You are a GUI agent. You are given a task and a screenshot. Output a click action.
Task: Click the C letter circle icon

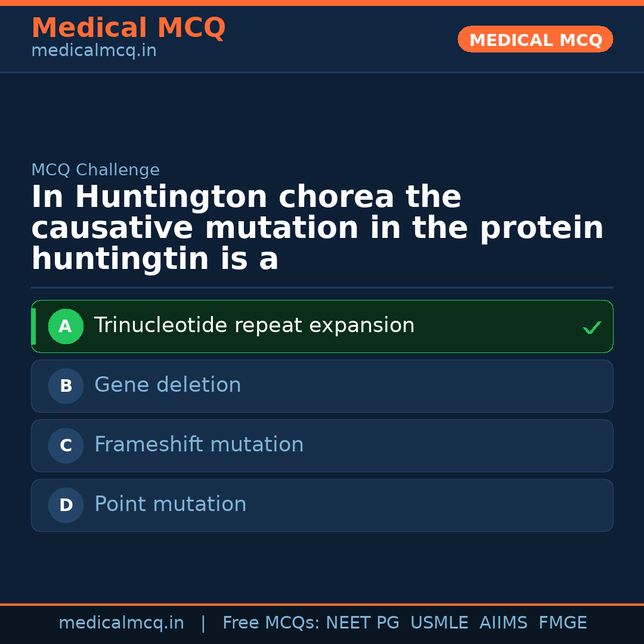point(66,445)
